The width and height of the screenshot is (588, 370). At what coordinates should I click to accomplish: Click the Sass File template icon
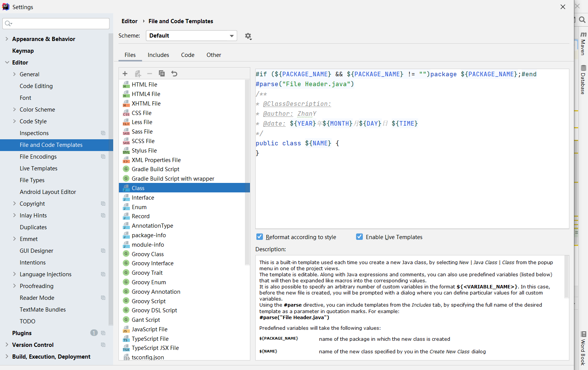coord(126,132)
